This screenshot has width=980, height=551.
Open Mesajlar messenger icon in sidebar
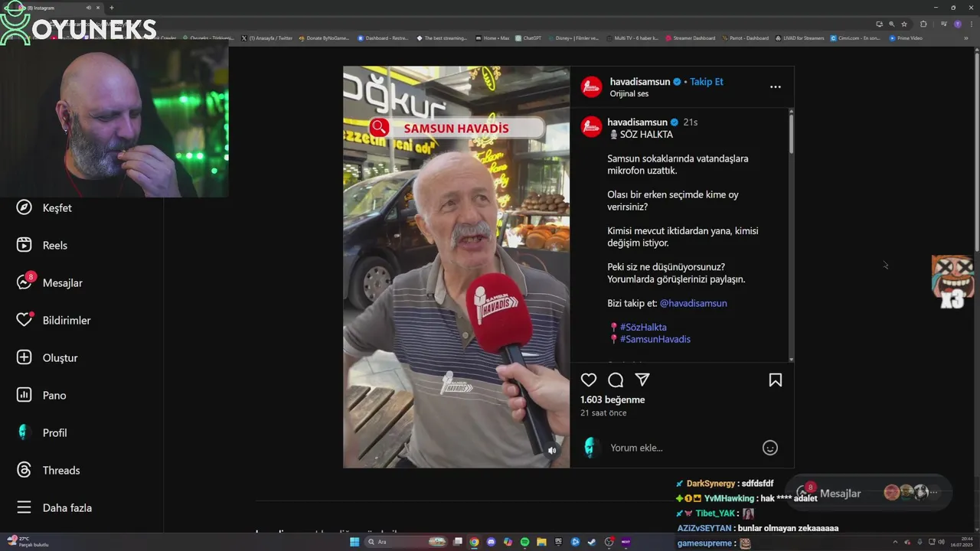[x=24, y=282]
